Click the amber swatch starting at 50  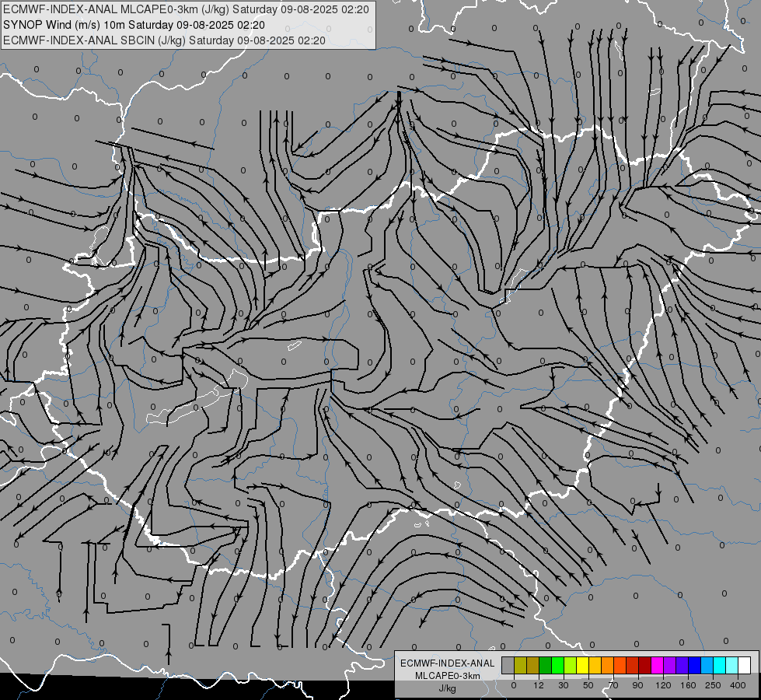pos(595,665)
